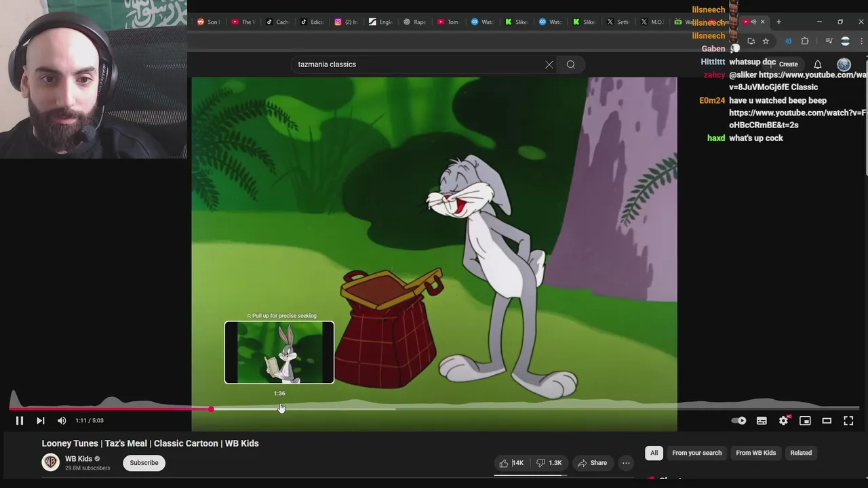Click the red progress bar scrubber
This screenshot has width=868, height=488.
(x=211, y=409)
